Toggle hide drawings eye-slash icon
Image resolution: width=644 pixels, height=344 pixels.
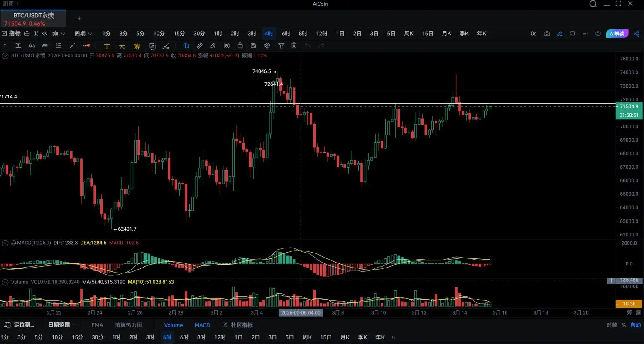coord(267,46)
